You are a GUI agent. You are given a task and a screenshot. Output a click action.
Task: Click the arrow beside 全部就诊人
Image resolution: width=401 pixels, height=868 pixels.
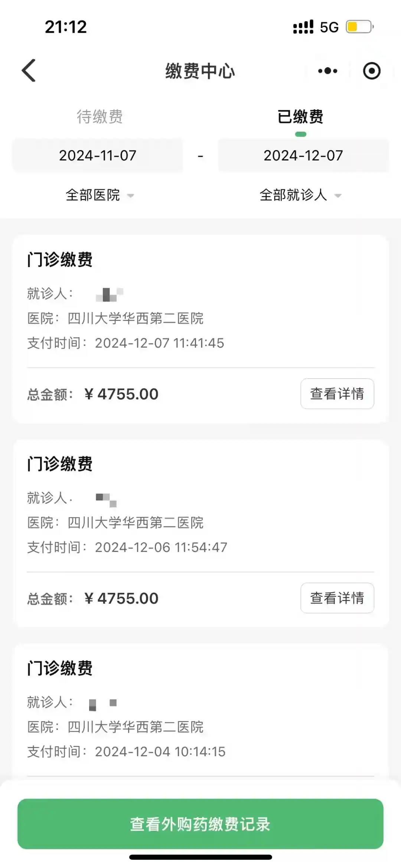338,196
